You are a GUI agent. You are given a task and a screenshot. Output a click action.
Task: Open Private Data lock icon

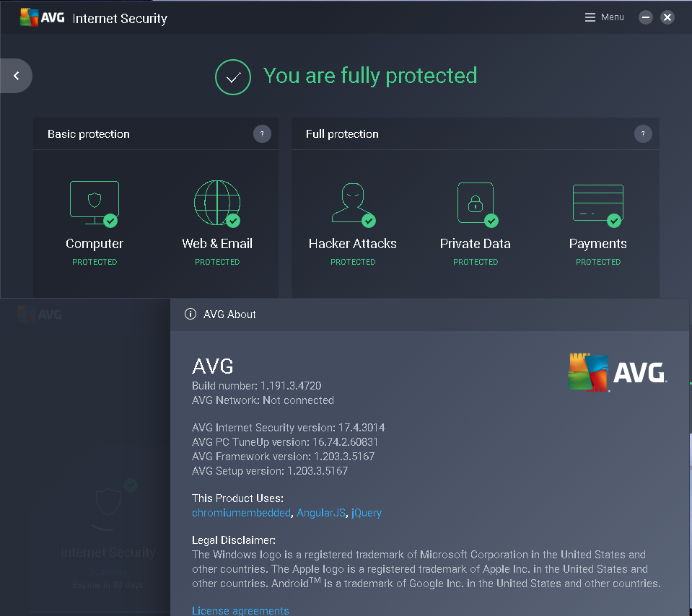click(x=475, y=203)
